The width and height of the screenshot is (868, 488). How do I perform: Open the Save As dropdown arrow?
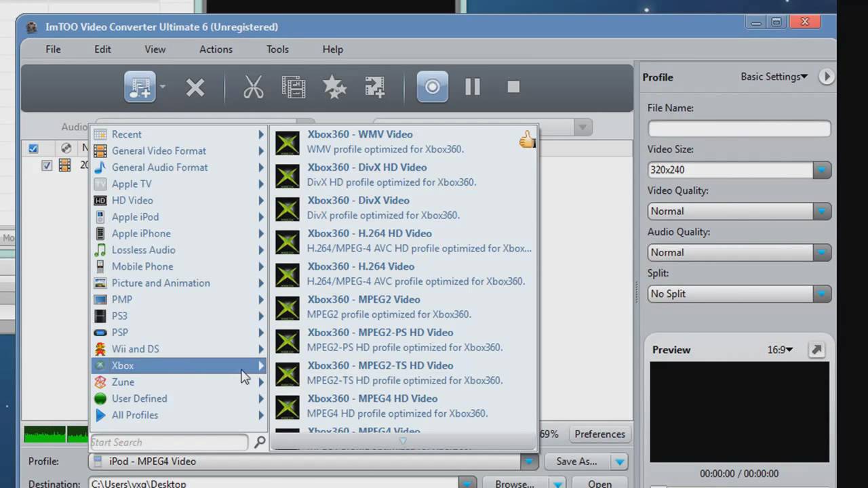click(x=619, y=462)
